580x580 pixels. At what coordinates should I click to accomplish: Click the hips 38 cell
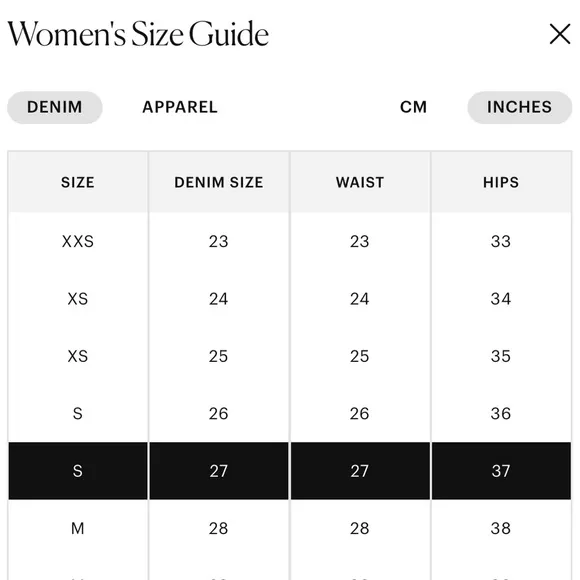tap(501, 528)
